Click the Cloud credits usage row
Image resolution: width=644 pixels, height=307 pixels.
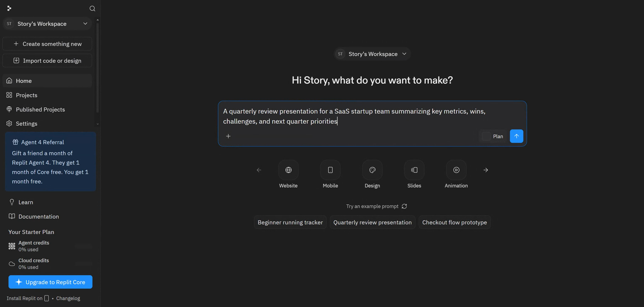coord(50,264)
